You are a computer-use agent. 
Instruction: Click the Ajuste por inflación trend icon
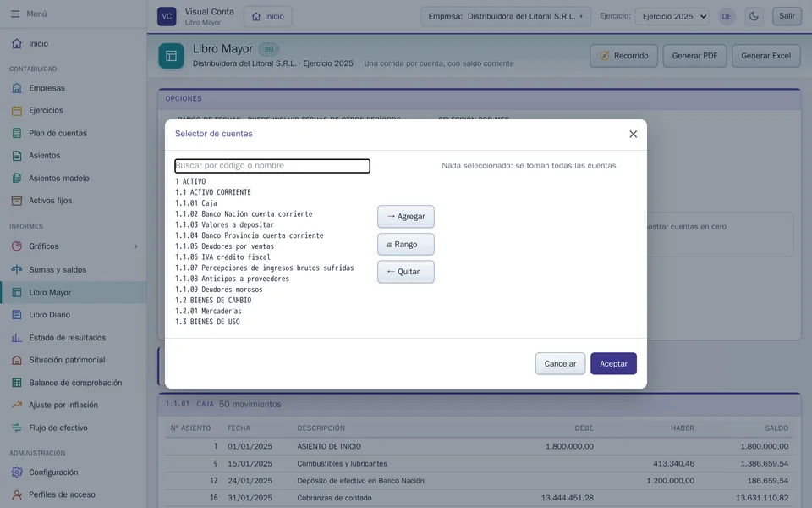point(17,405)
